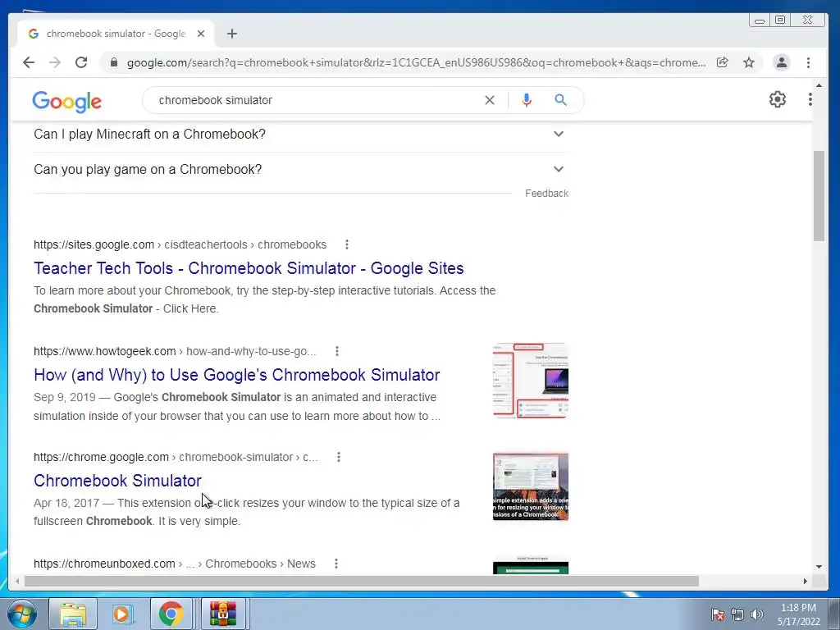Open the 'Chromebook Simulator' chrome.google.com result
Viewport: 840px width, 630px height.
pos(117,481)
